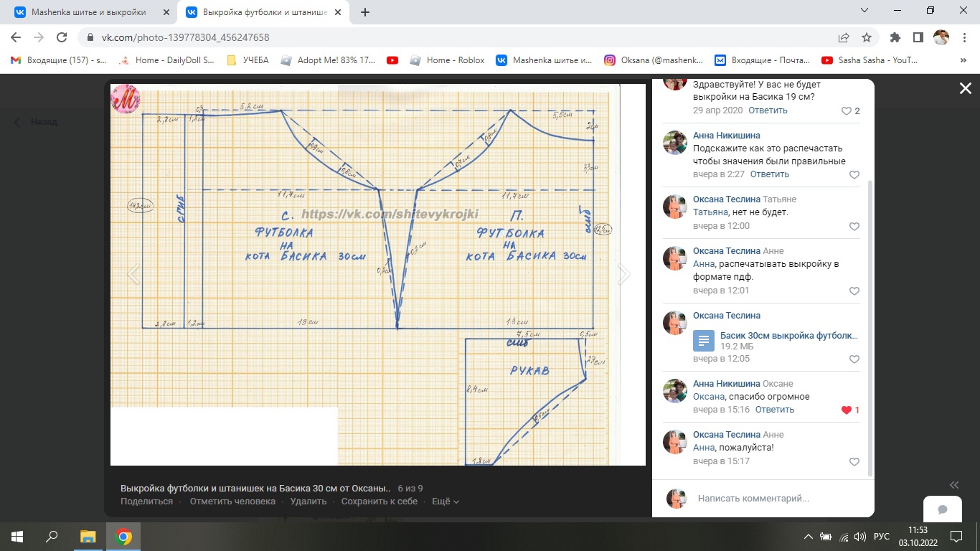This screenshot has height=551, width=980.
Task: Like the attachment comment from 12:05
Action: coord(854,359)
